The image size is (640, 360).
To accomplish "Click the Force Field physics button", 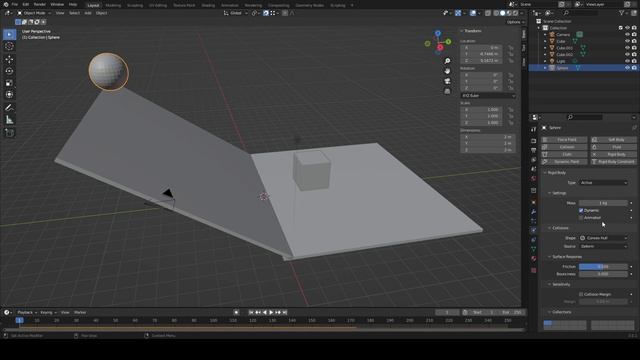I will click(564, 140).
